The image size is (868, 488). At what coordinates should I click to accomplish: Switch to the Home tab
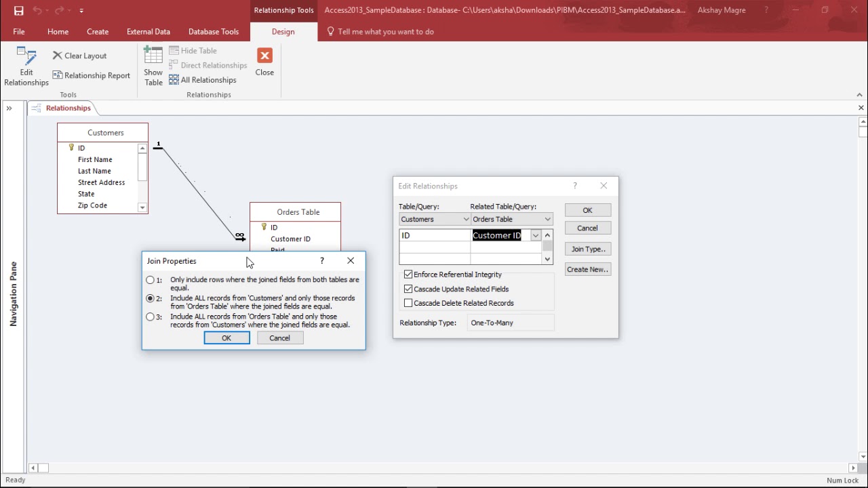click(58, 31)
